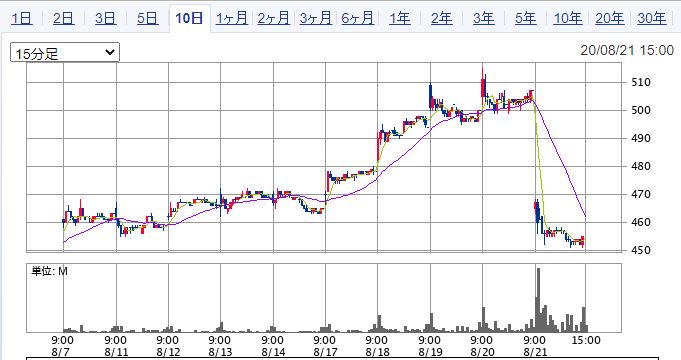
Task: Switch chart range to 3日
Action: click(x=106, y=19)
